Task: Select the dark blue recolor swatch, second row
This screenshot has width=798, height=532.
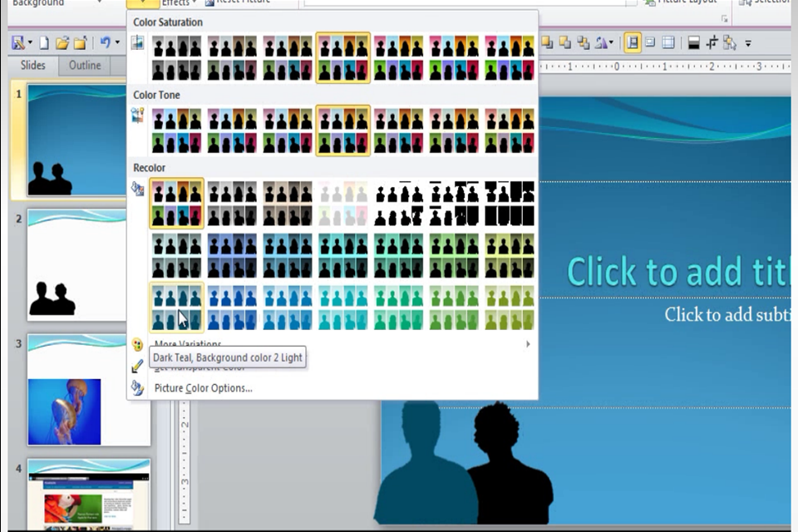Action: 232,255
